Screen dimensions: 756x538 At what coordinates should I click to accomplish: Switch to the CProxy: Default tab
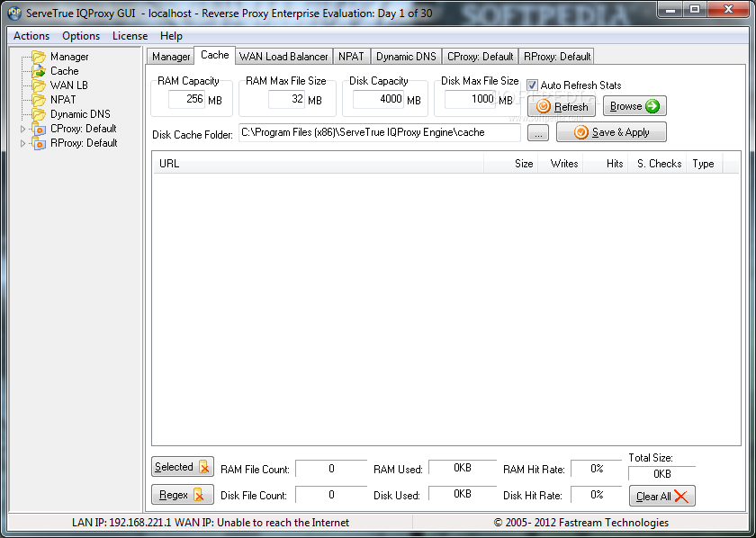click(x=481, y=57)
